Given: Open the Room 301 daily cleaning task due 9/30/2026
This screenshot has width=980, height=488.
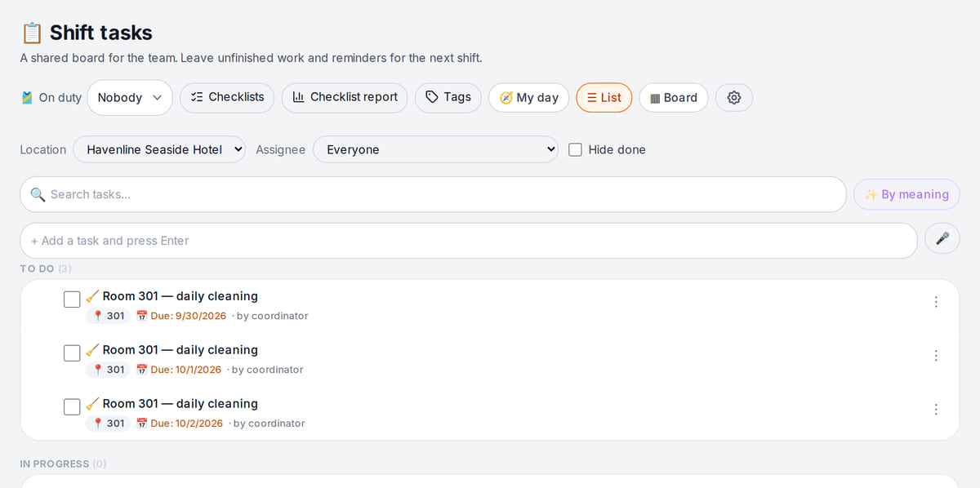Looking at the screenshot, I should pyautogui.click(x=180, y=296).
